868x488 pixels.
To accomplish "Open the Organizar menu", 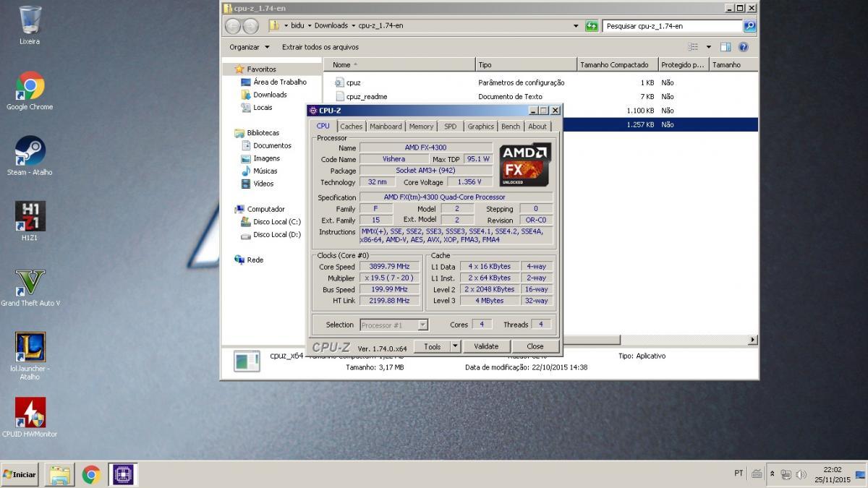I will (249, 47).
